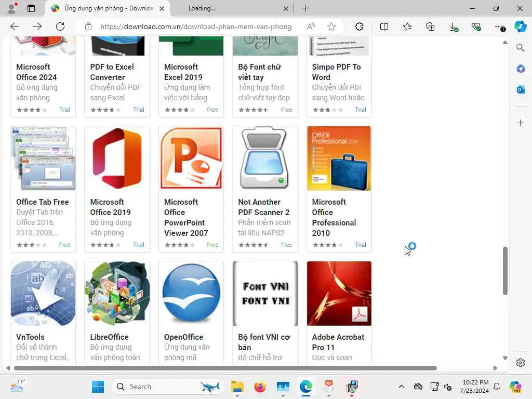Screen dimensions: 532x399
Task: Toggle Split screen view
Action: (x=384, y=26)
